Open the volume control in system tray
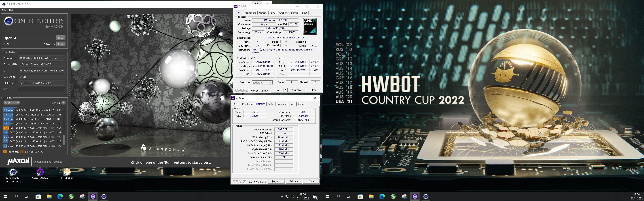The width and height of the screenshot is (644, 201). coord(292,197)
